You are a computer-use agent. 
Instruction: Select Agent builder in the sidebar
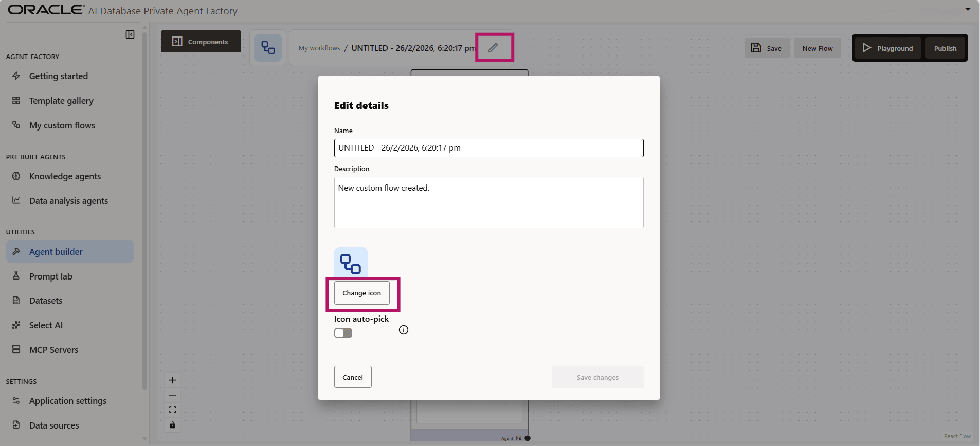point(70,252)
